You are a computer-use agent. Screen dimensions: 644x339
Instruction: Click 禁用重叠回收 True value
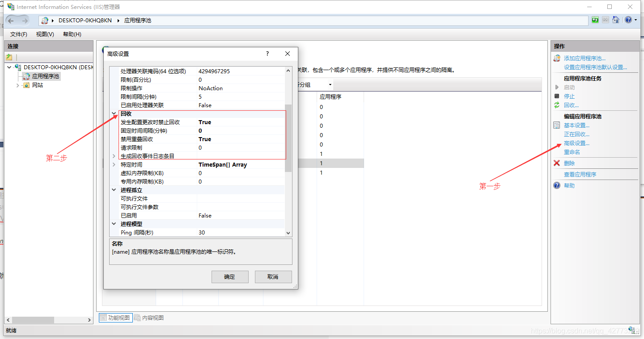241,139
